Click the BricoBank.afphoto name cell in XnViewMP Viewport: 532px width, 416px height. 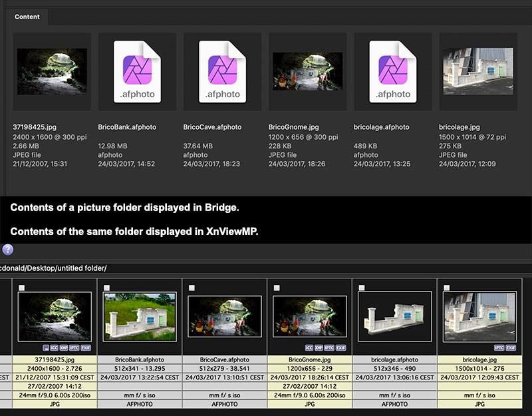coord(140,359)
